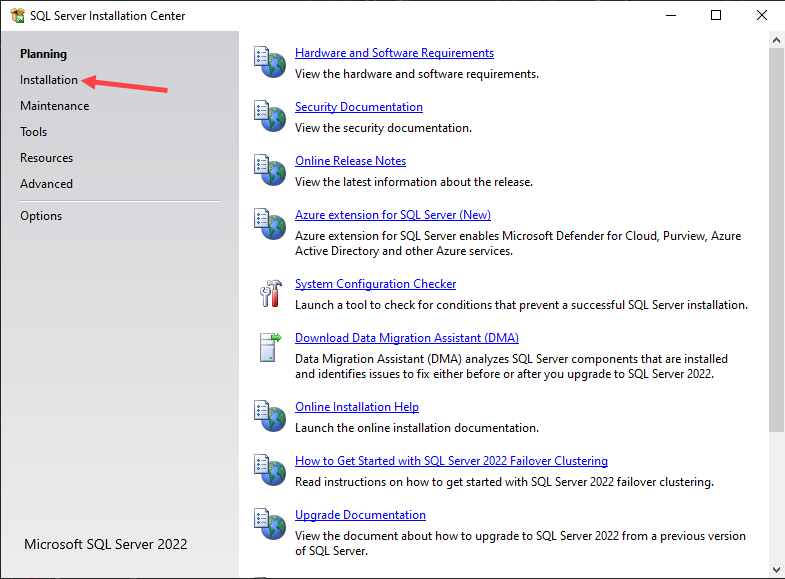Viewport: 785px width, 579px height.
Task: Click 'View the hardware and software requirements.' text
Action: [x=417, y=74]
